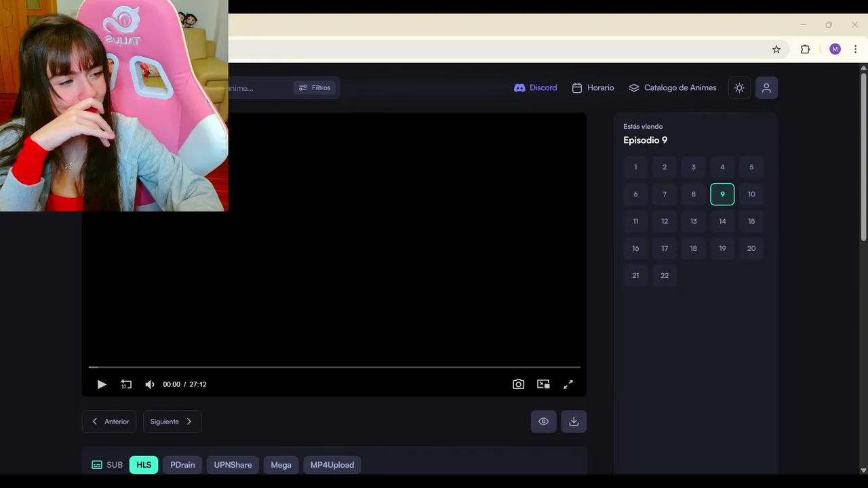Select episode 17
Viewport: 868px width, 488px height.
point(665,248)
